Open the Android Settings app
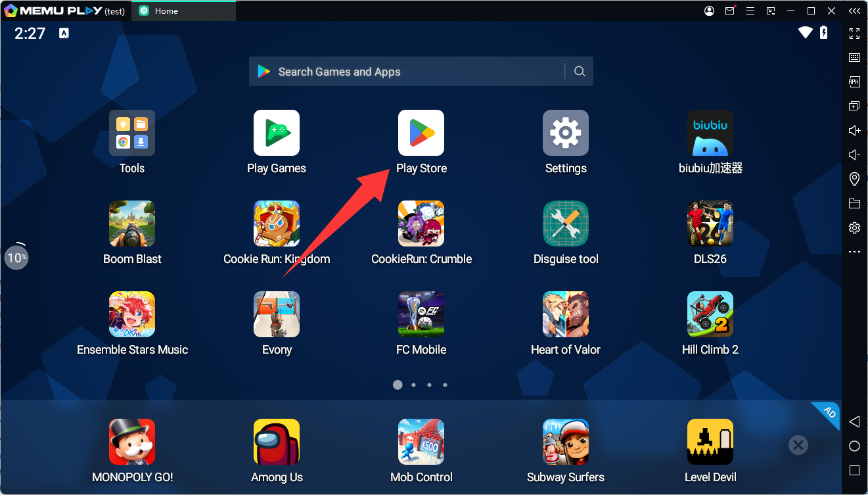 566,133
